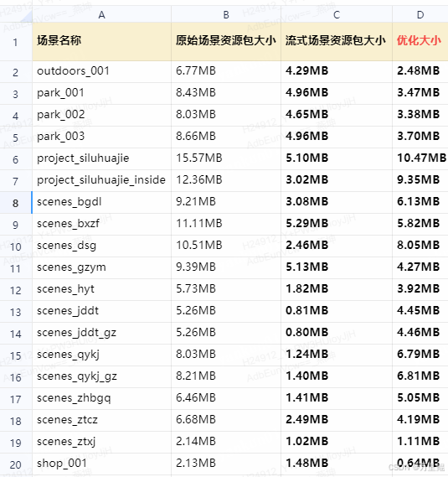Select cell park_002
This screenshot has width=448, height=477.
coord(101,116)
